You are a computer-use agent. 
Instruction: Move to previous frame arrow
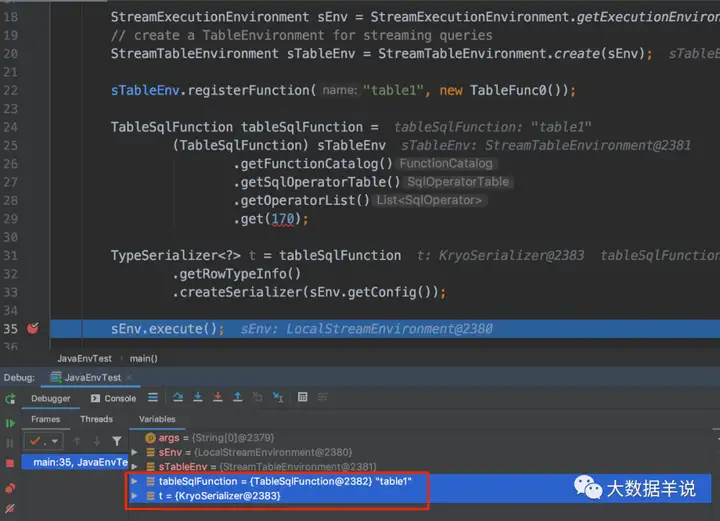pos(77,442)
